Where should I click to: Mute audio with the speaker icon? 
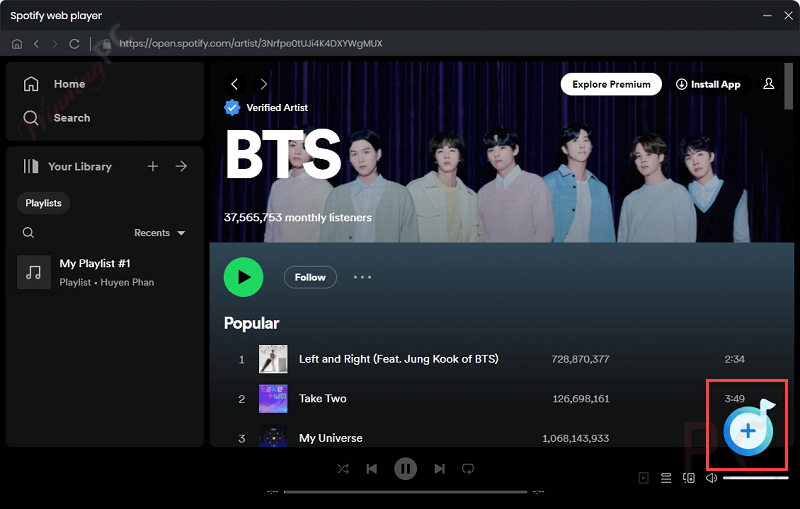point(711,478)
